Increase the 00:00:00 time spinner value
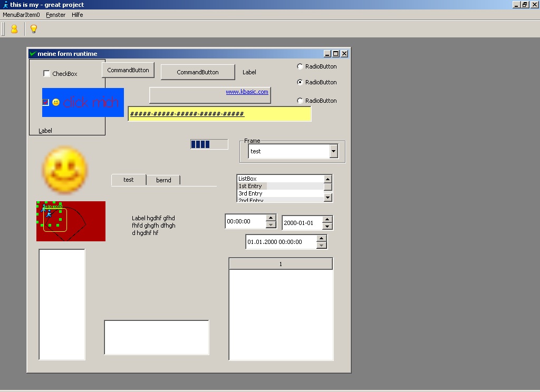This screenshot has width=540, height=392. (x=271, y=218)
